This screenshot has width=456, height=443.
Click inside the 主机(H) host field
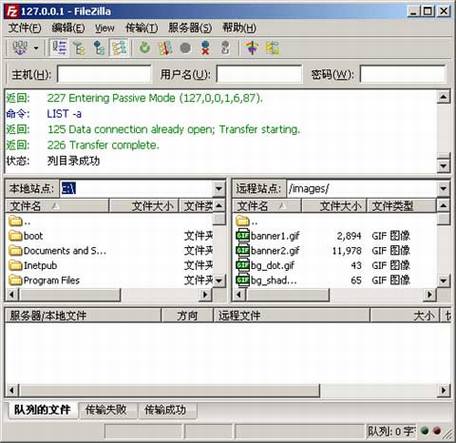(104, 74)
